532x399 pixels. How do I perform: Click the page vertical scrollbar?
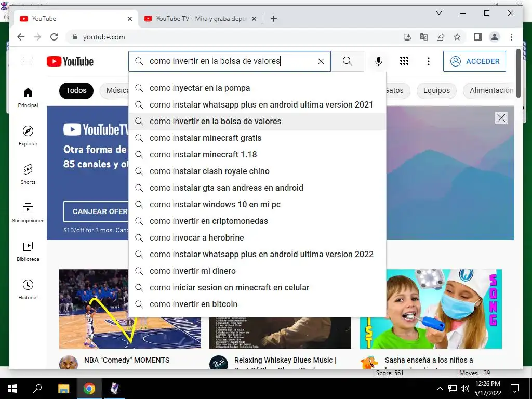pos(518,73)
